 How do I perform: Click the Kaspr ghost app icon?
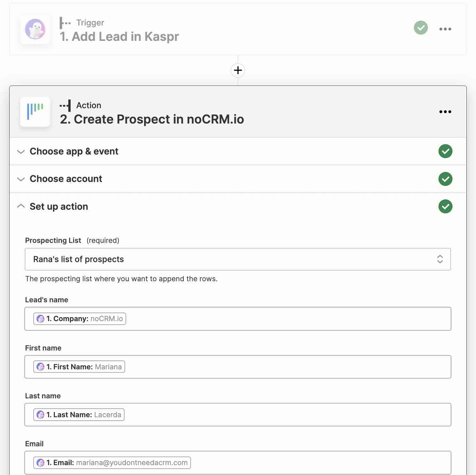pos(35,29)
